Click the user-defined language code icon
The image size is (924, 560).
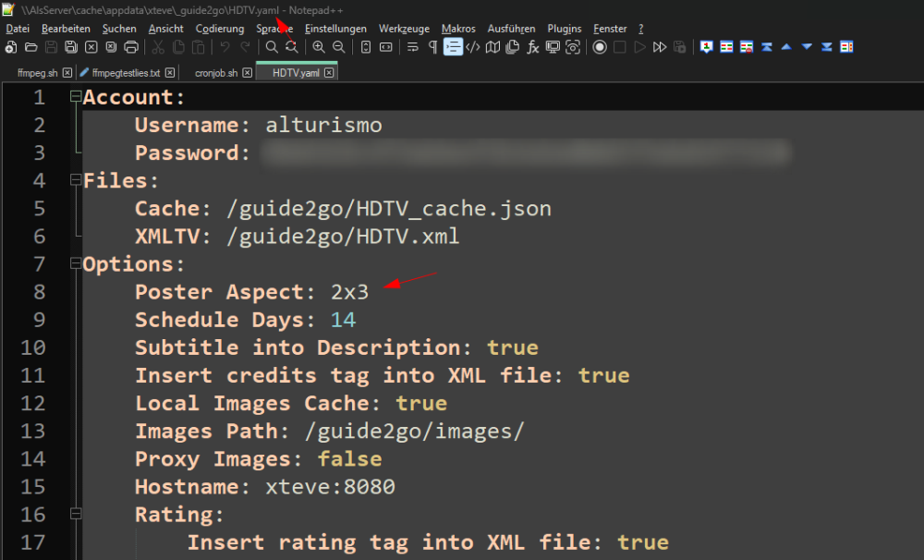click(472, 47)
